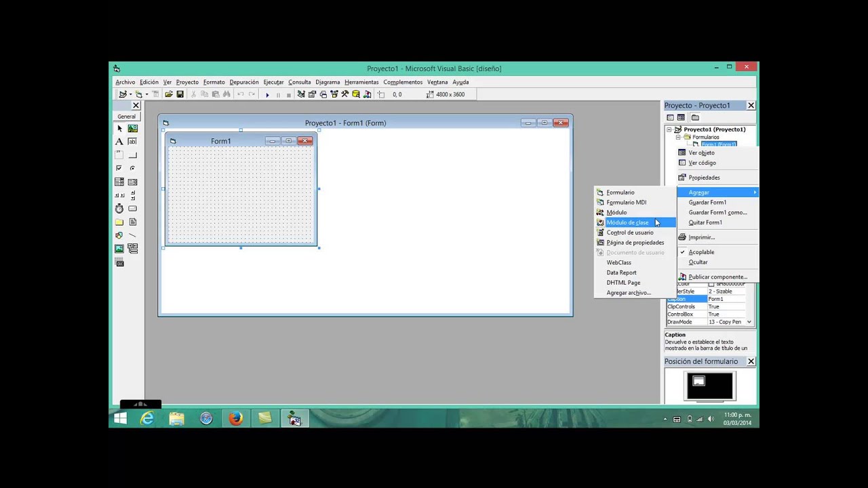868x488 pixels.
Task: Open the Data View Window toolbar icon
Action: click(355, 94)
